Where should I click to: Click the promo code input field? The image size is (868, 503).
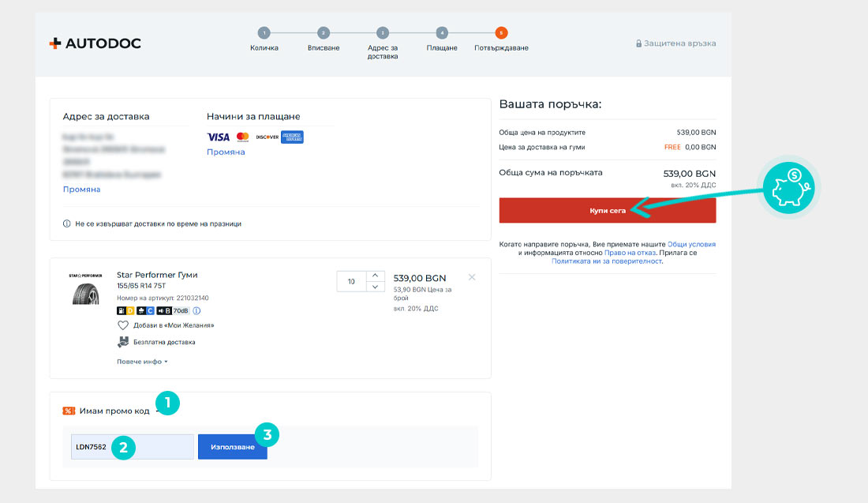pos(132,447)
